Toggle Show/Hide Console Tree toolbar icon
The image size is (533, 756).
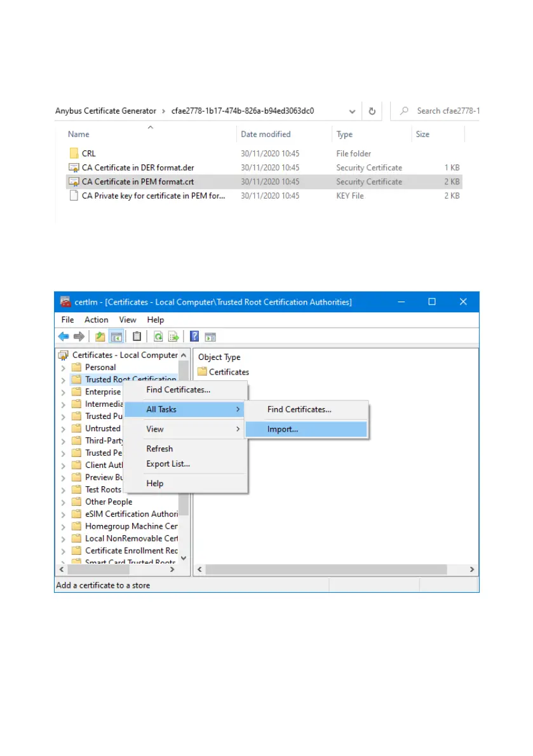coord(116,336)
